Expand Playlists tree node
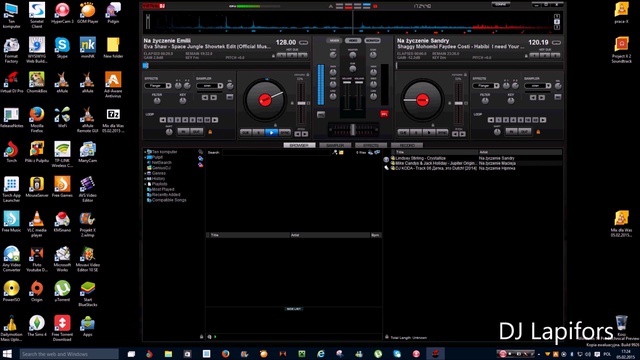Image resolution: width=640 pixels, height=360 pixels. (145, 184)
